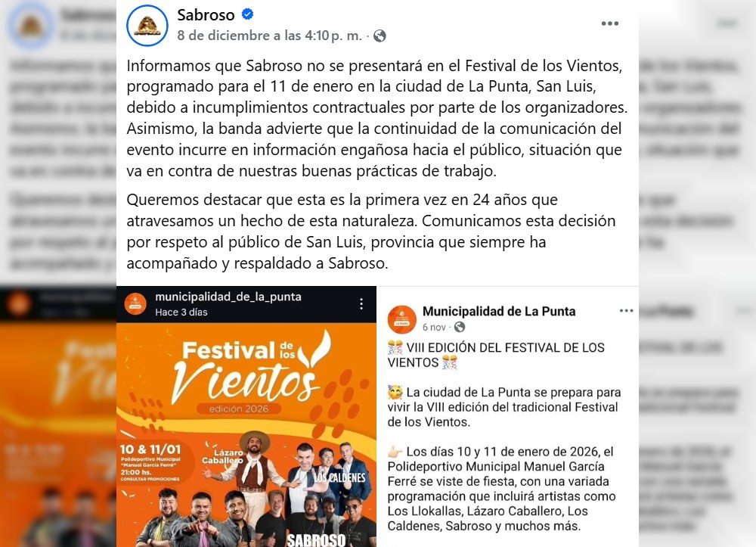Open the three-dot menu on Municipalidad post

(626, 311)
